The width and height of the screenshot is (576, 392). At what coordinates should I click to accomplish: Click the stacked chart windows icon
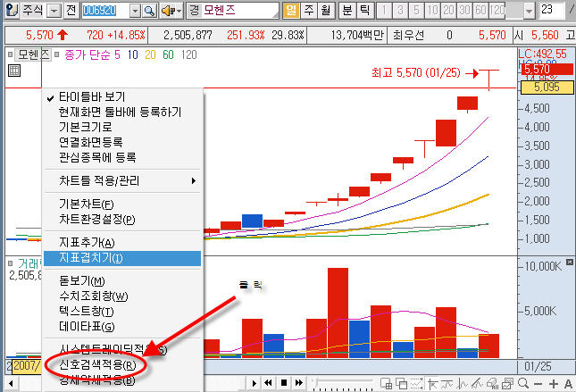point(507,383)
